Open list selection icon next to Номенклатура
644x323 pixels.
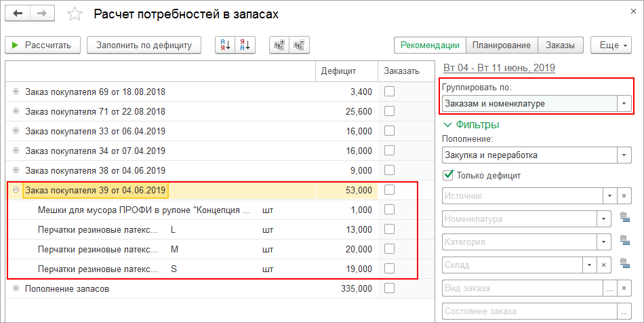pyautogui.click(x=625, y=218)
